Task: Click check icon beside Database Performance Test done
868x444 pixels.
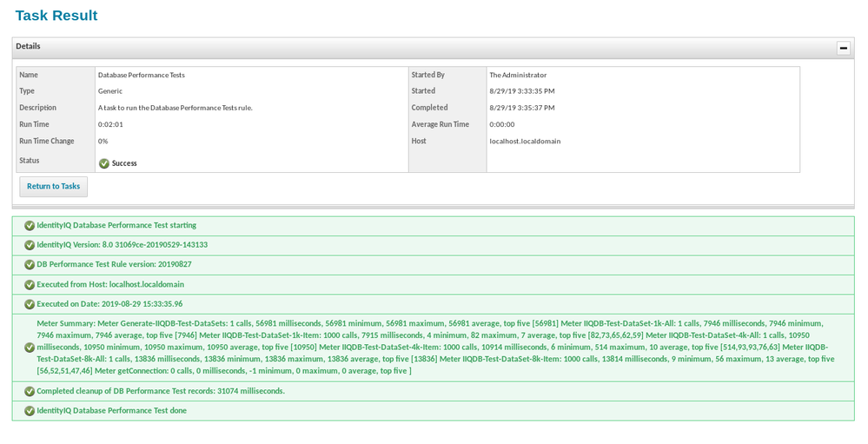Action: pyautogui.click(x=30, y=411)
